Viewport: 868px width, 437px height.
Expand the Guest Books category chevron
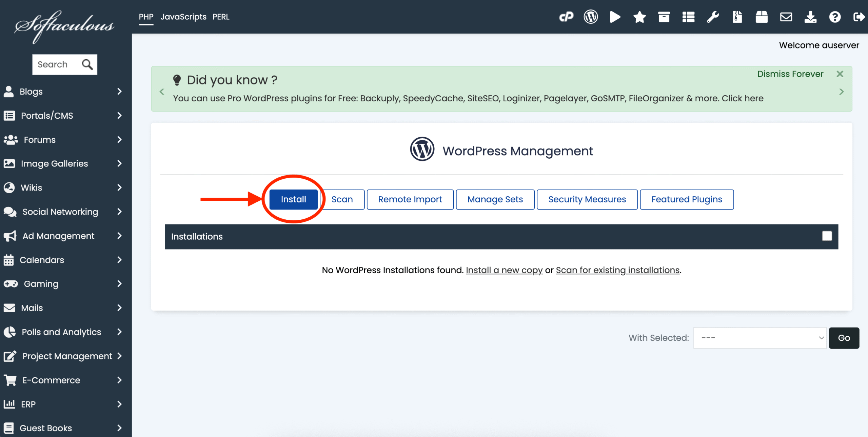click(x=119, y=428)
